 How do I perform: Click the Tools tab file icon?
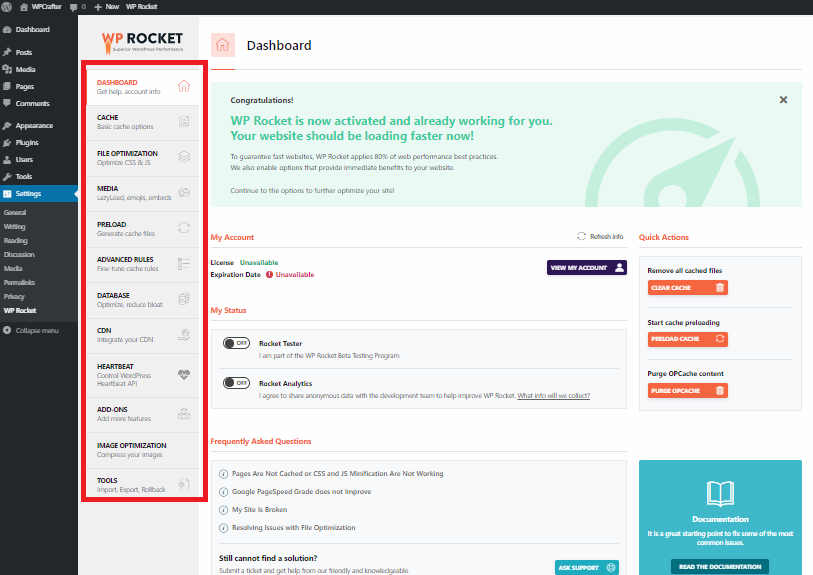coord(184,485)
